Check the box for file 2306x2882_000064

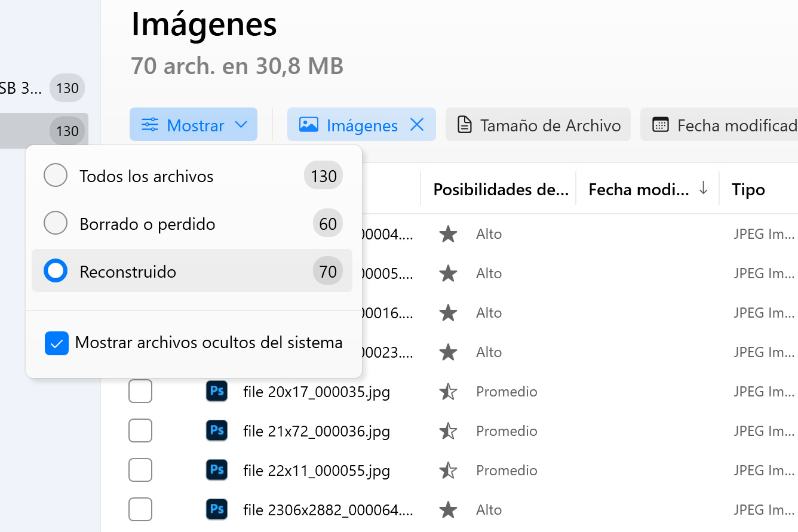140,510
